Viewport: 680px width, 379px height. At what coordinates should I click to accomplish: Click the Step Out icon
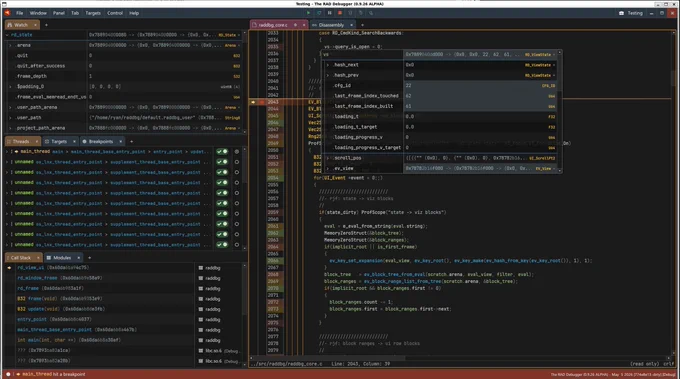(x=371, y=13)
